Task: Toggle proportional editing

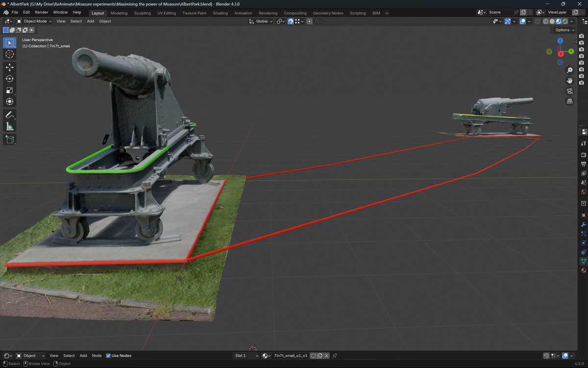Action: [x=309, y=21]
